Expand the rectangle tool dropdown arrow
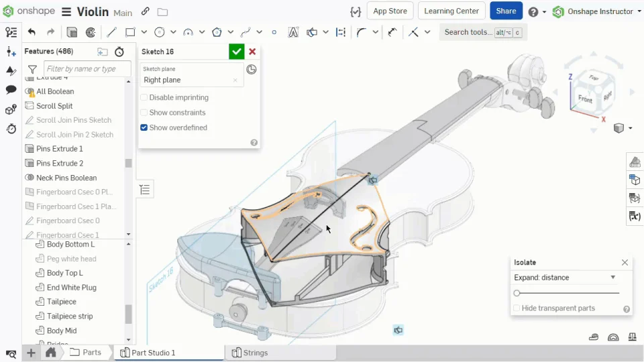The image size is (644, 362). pos(144,32)
